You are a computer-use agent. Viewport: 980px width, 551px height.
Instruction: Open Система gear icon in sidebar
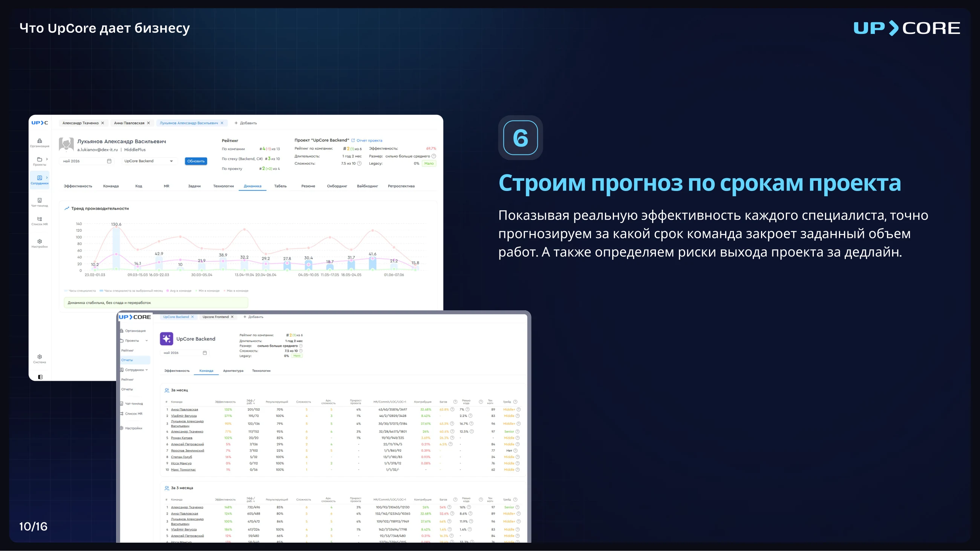[x=40, y=357]
